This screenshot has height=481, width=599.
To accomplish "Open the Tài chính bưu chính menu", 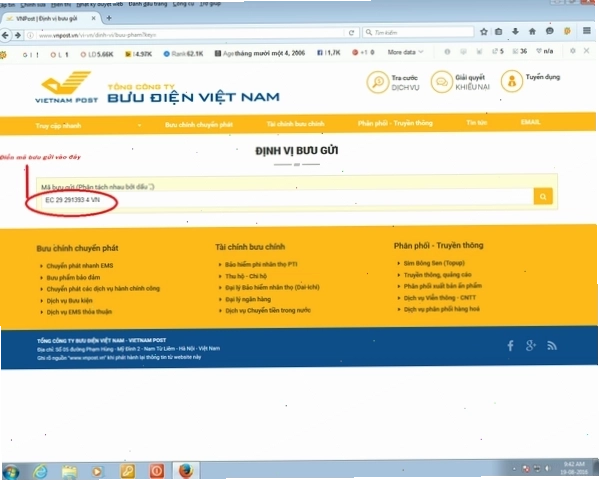I will 295,124.
